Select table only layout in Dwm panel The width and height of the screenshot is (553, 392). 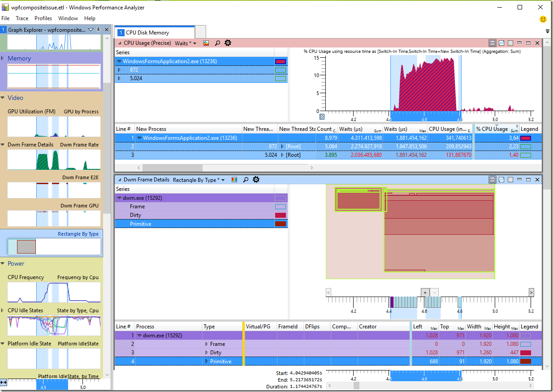(510, 180)
